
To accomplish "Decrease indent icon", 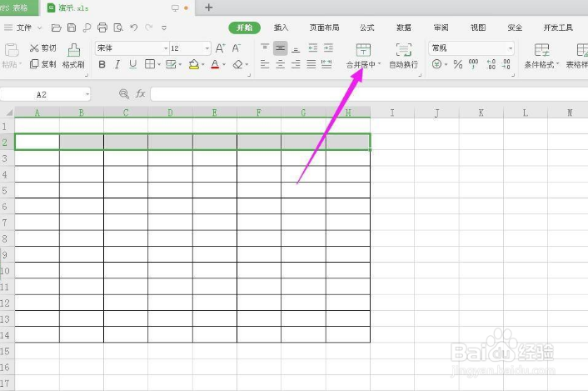I will click(313, 48).
